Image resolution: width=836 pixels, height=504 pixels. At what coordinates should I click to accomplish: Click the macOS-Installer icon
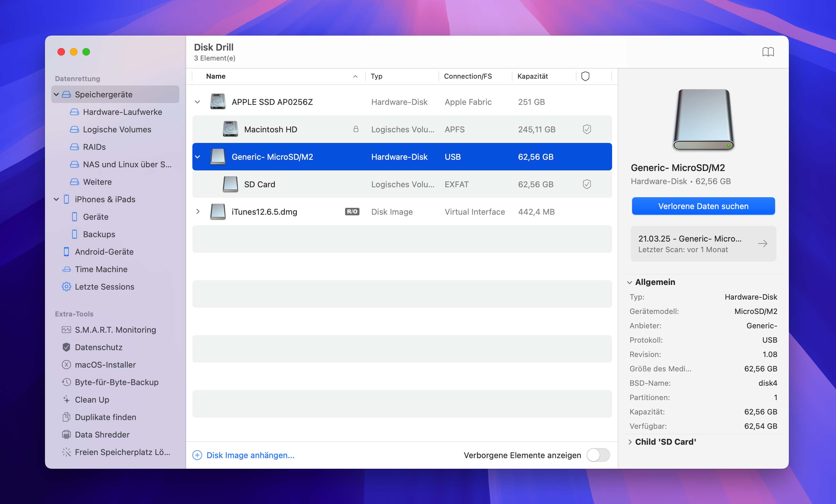(67, 365)
